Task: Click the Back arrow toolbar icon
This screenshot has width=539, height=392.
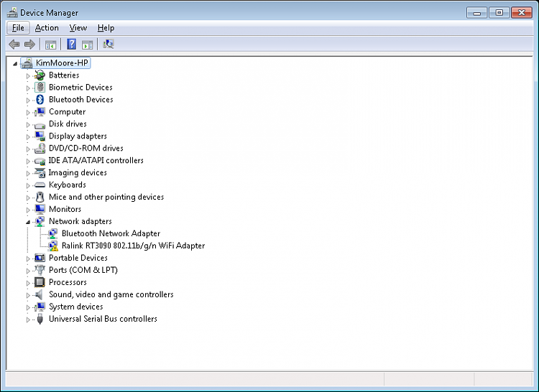Action: click(x=14, y=45)
